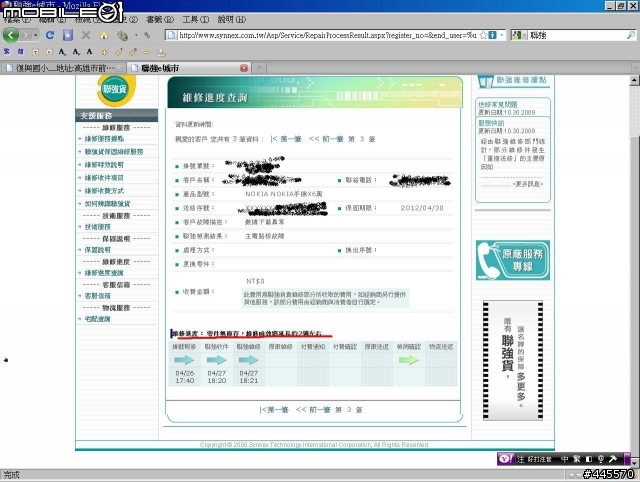Screen dimensions: 640x482
Task: Switch to the 復興國小 tab
Action: 64,68
